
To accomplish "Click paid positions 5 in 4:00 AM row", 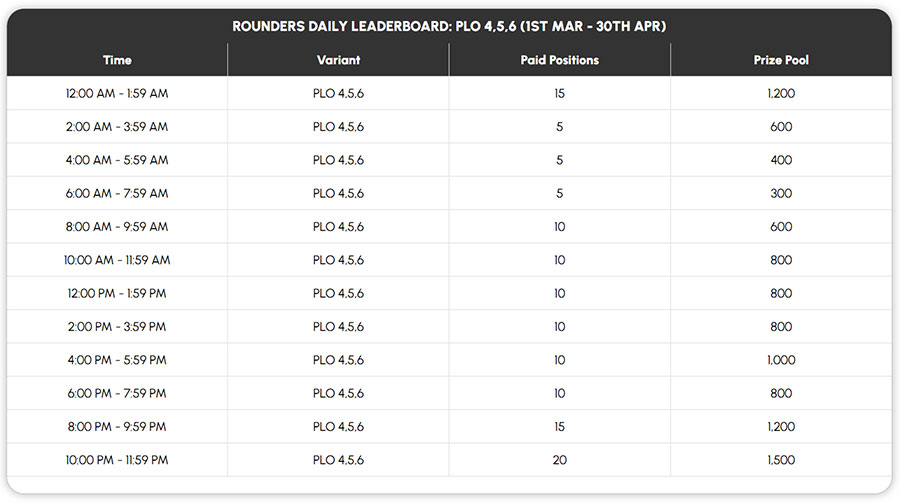I will pos(560,160).
